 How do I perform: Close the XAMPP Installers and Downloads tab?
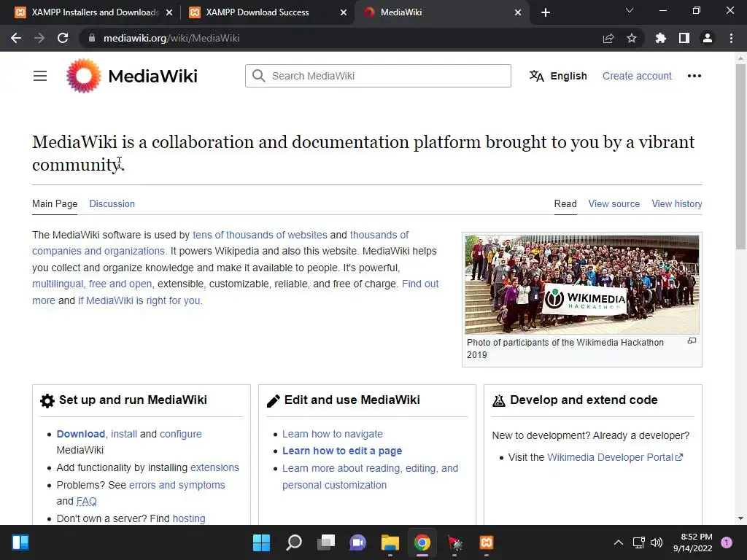pyautogui.click(x=169, y=12)
